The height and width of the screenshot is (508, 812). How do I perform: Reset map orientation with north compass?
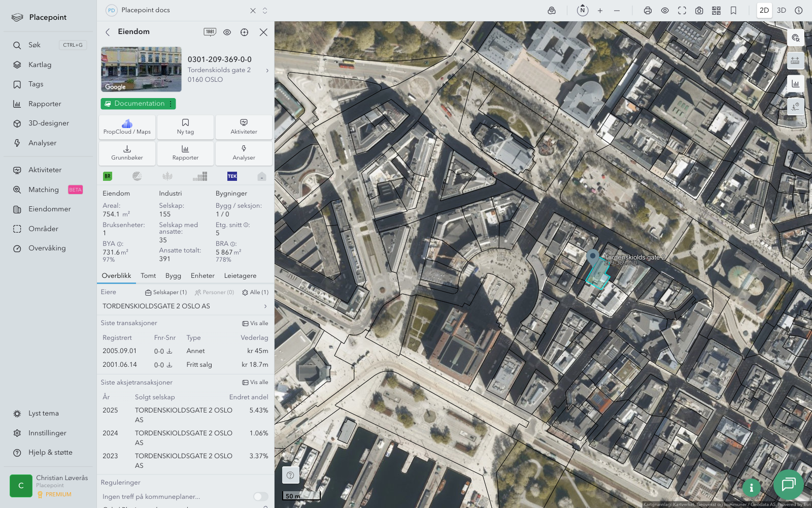(583, 11)
